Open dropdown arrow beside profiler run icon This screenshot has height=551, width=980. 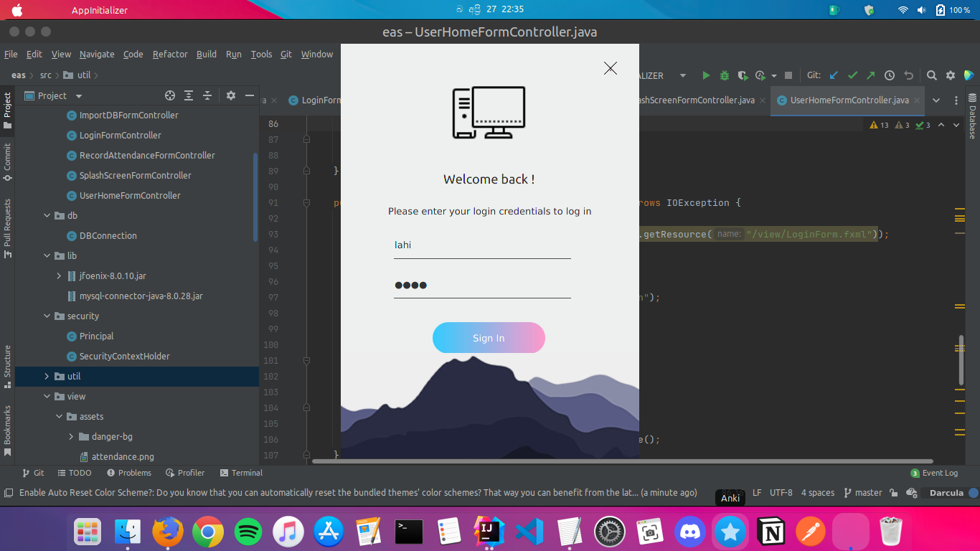coord(774,75)
